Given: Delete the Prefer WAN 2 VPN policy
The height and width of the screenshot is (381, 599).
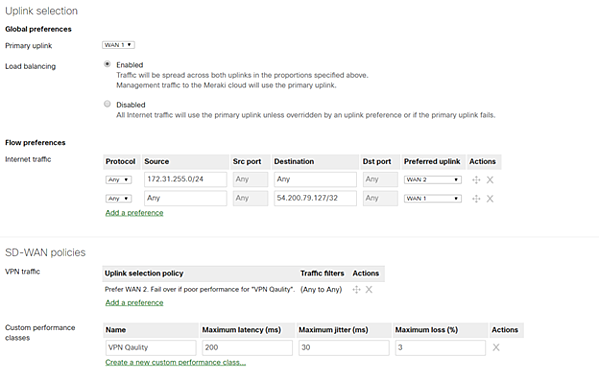Looking at the screenshot, I should tap(369, 290).
